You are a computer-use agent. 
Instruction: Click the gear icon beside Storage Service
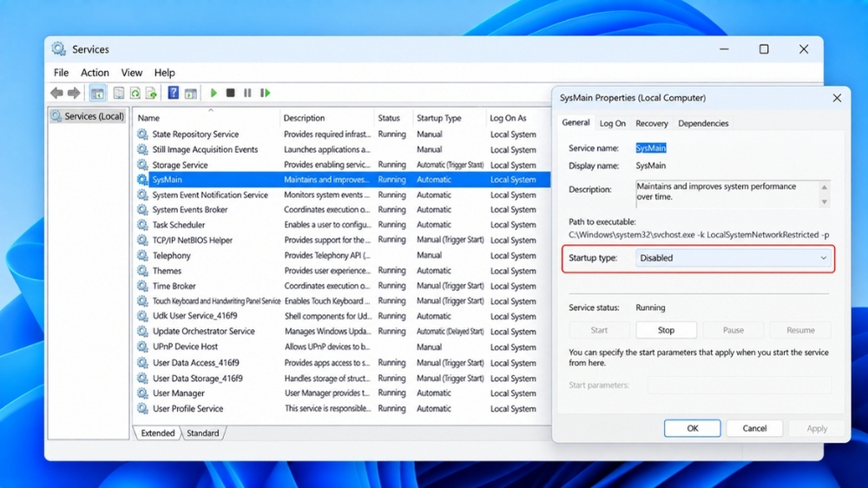click(x=143, y=164)
